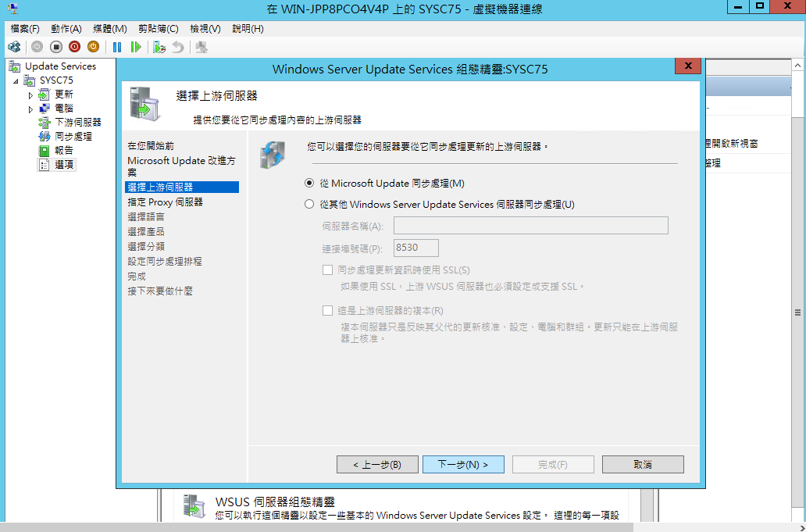Image resolution: width=806 pixels, height=532 pixels.
Task: Click the green 報告 notebook icon
Action: (45, 151)
